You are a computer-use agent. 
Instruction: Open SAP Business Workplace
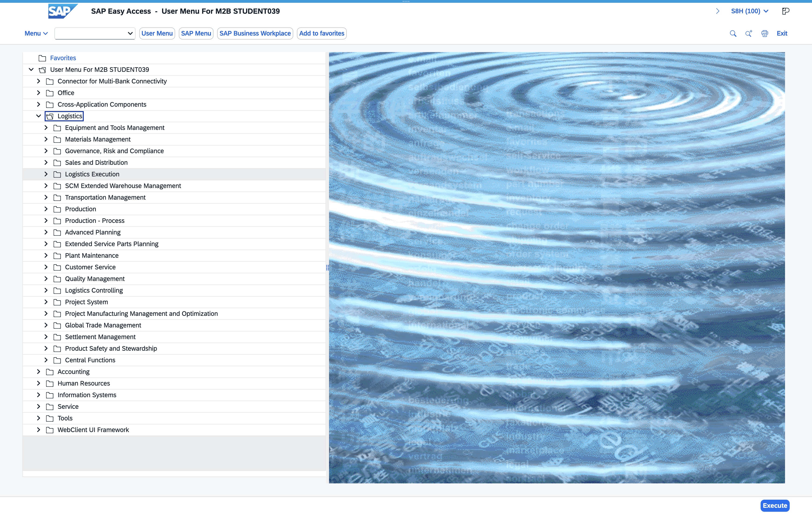(x=255, y=33)
